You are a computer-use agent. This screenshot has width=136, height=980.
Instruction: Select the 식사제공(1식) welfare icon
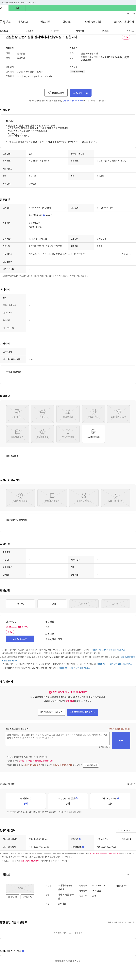(93, 434)
